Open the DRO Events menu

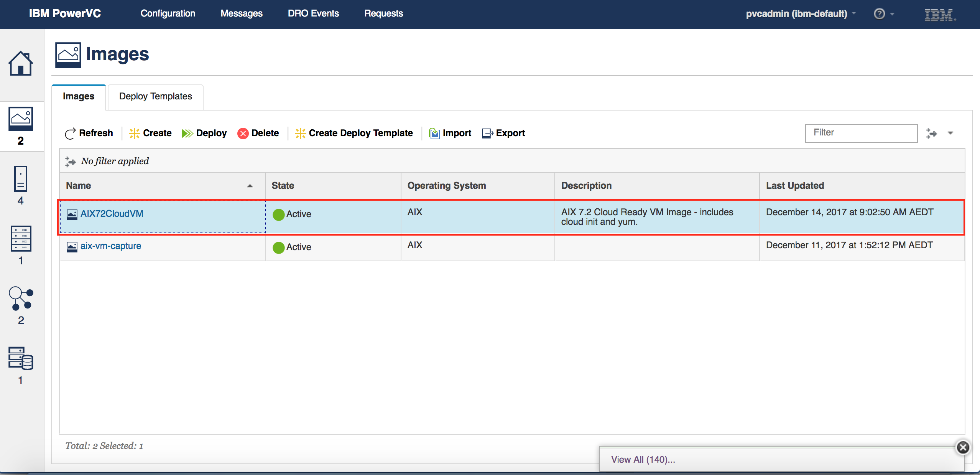coord(313,13)
